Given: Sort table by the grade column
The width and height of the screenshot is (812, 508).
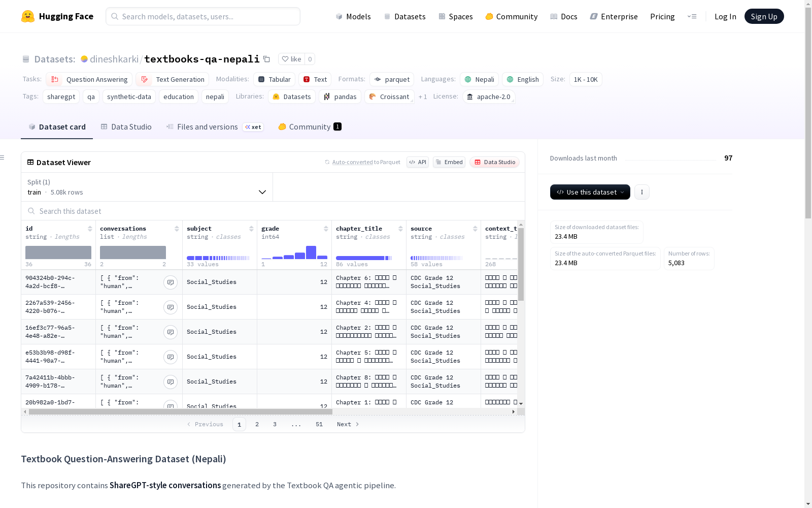Looking at the screenshot, I should (x=326, y=229).
